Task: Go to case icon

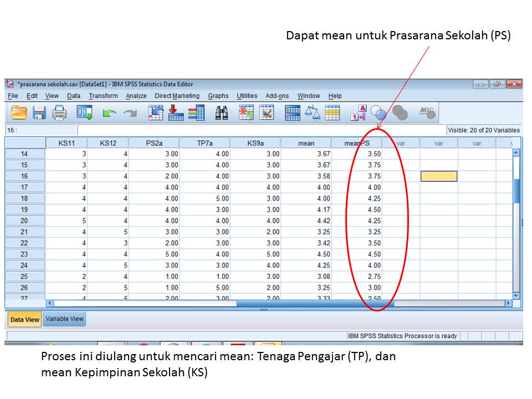Action: tap(155, 112)
